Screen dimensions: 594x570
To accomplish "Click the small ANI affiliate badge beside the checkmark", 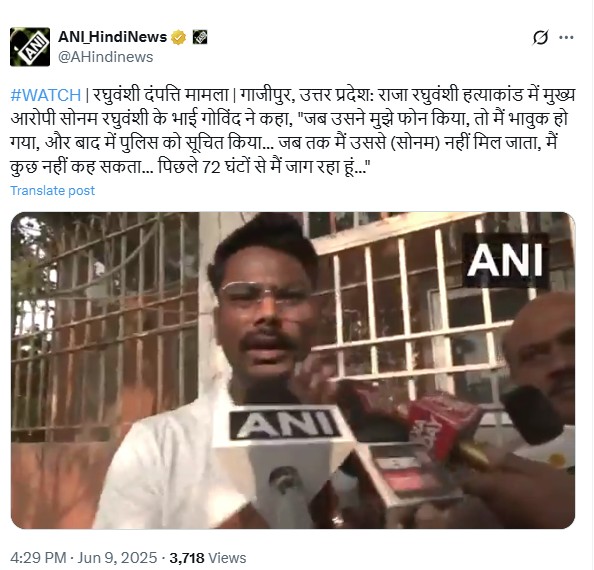I will click(x=200, y=37).
